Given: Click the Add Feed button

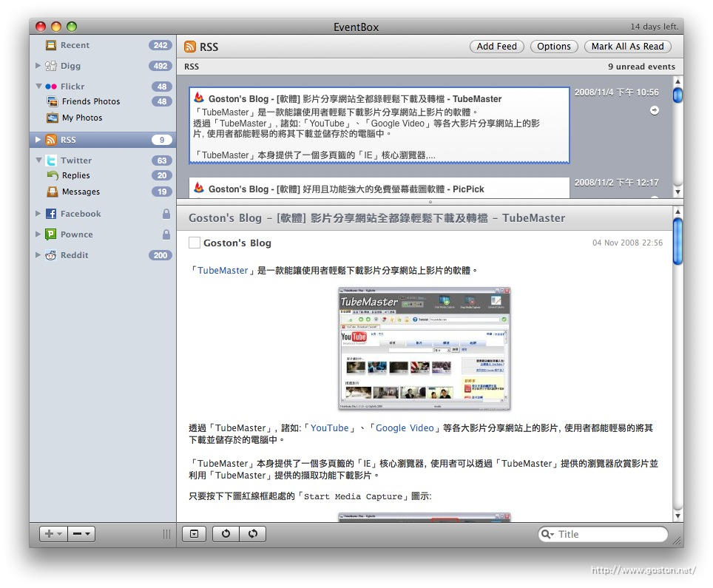Looking at the screenshot, I should (x=496, y=47).
